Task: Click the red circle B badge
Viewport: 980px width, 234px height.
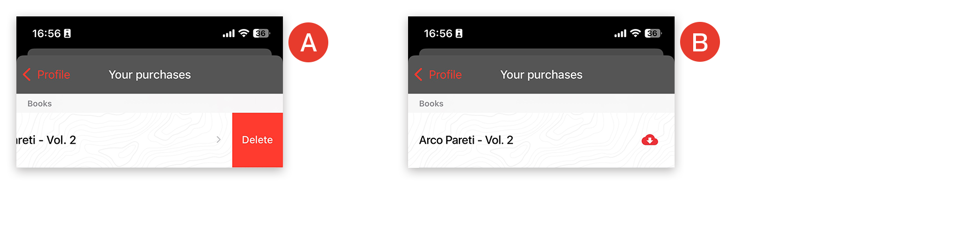Action: coord(700,42)
